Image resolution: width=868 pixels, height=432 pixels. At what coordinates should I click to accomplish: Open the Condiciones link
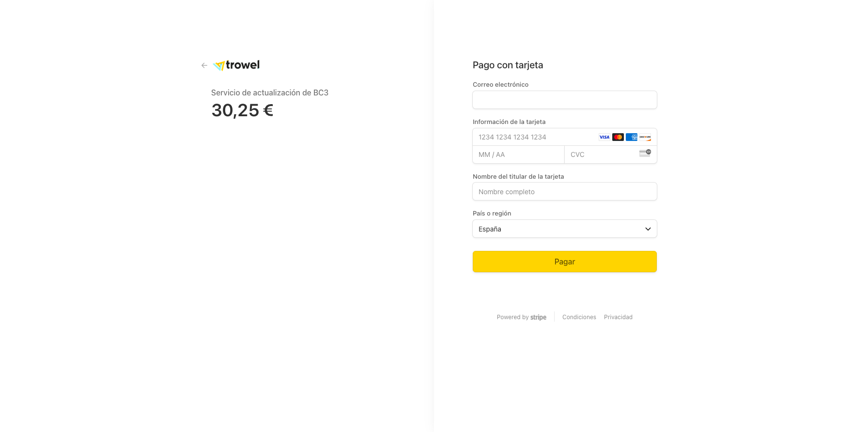tap(579, 317)
